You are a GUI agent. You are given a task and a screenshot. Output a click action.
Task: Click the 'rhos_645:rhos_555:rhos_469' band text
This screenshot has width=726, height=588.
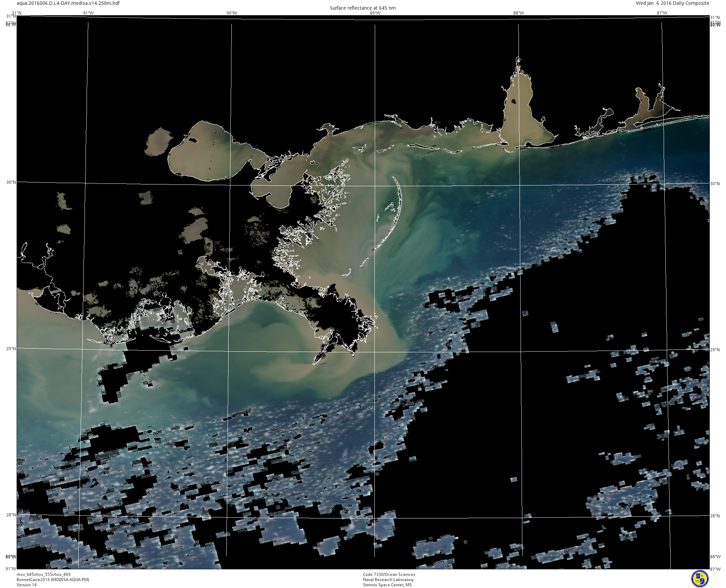tap(44, 575)
